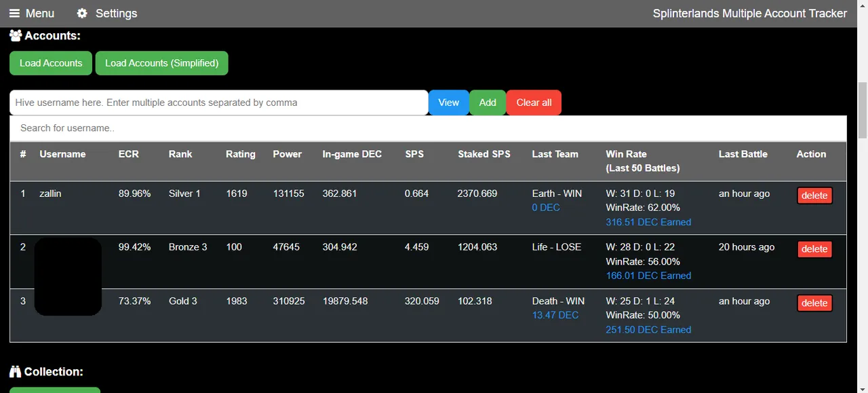
Task: Click the 4.459 SPS value
Action: pyautogui.click(x=416, y=247)
